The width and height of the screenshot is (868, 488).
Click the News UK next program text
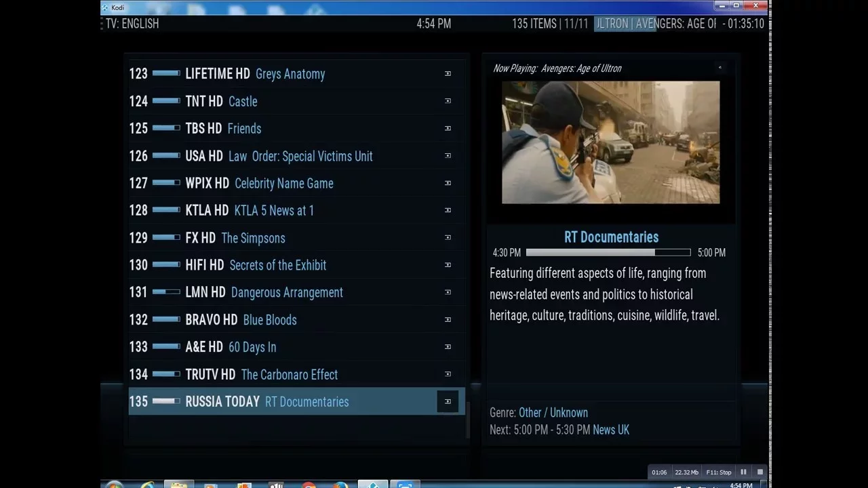point(611,430)
